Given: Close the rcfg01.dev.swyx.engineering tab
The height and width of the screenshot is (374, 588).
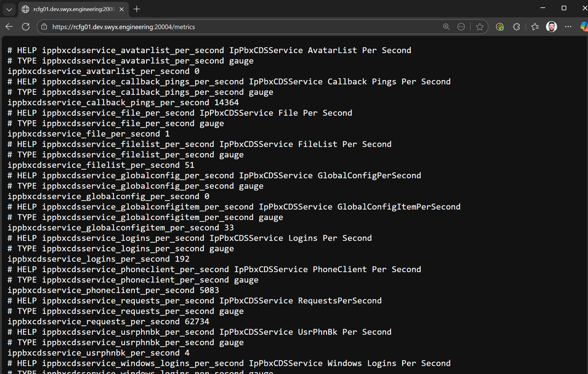Looking at the screenshot, I should 121,9.
